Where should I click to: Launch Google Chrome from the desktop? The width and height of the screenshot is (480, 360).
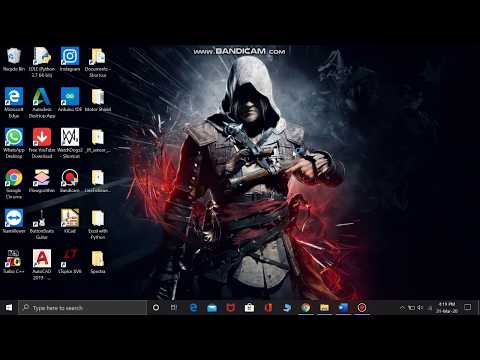14,184
